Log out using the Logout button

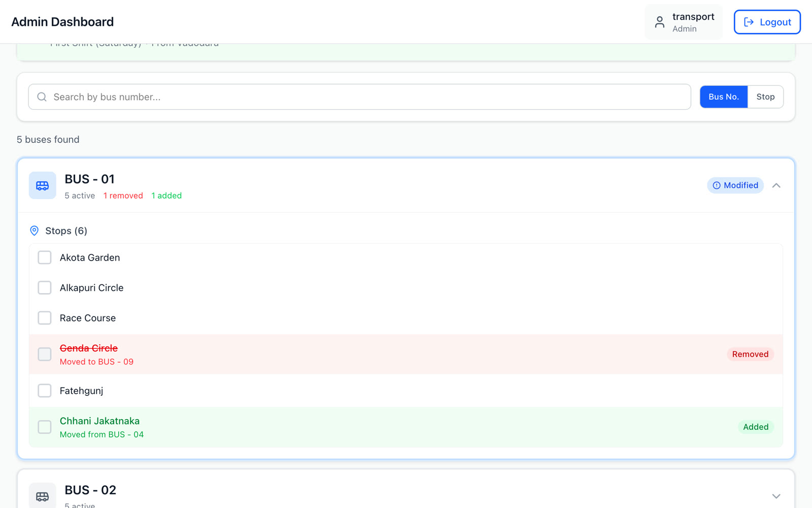(767, 22)
